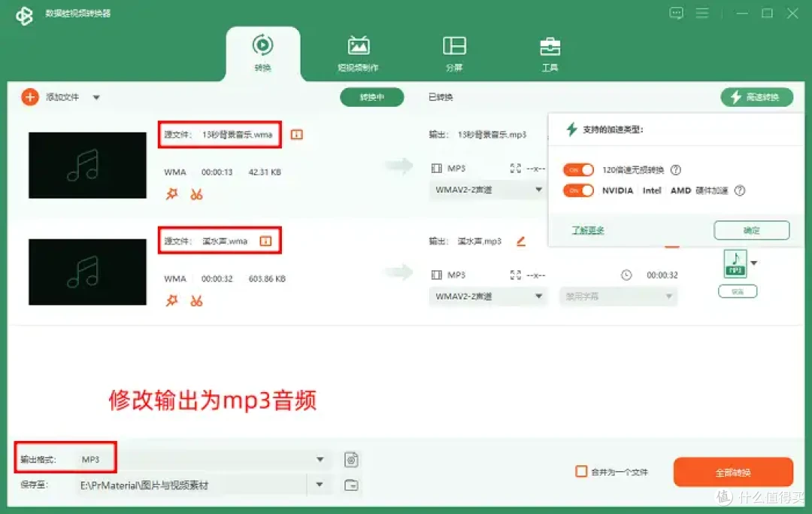Open info icon for 溪水声.wma

265,241
